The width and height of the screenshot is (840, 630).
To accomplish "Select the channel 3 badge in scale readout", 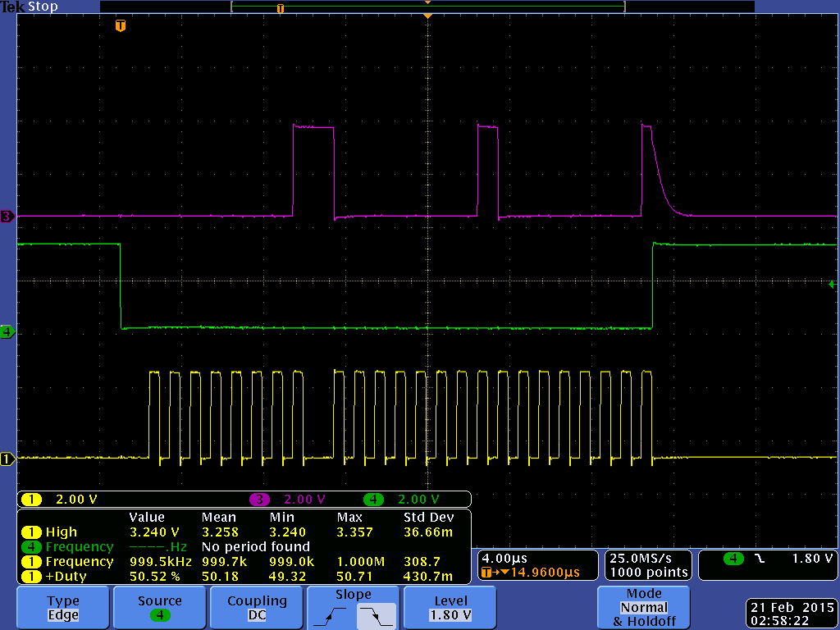I will click(259, 500).
